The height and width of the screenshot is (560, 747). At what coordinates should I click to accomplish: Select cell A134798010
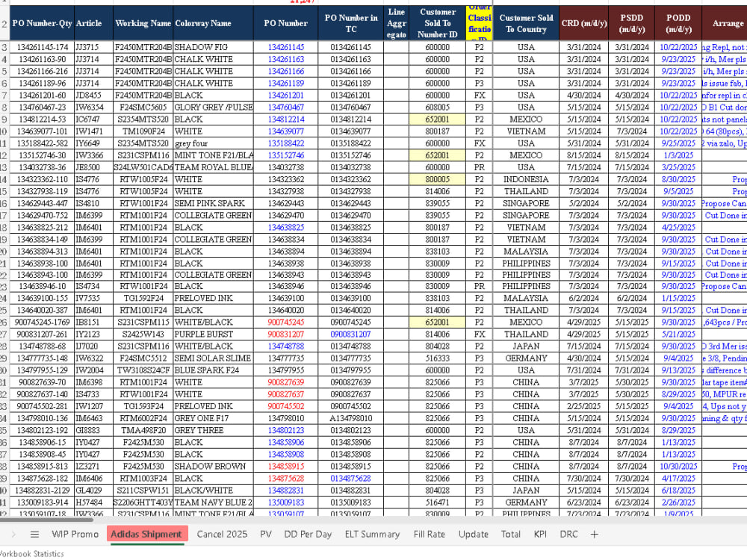click(x=351, y=418)
